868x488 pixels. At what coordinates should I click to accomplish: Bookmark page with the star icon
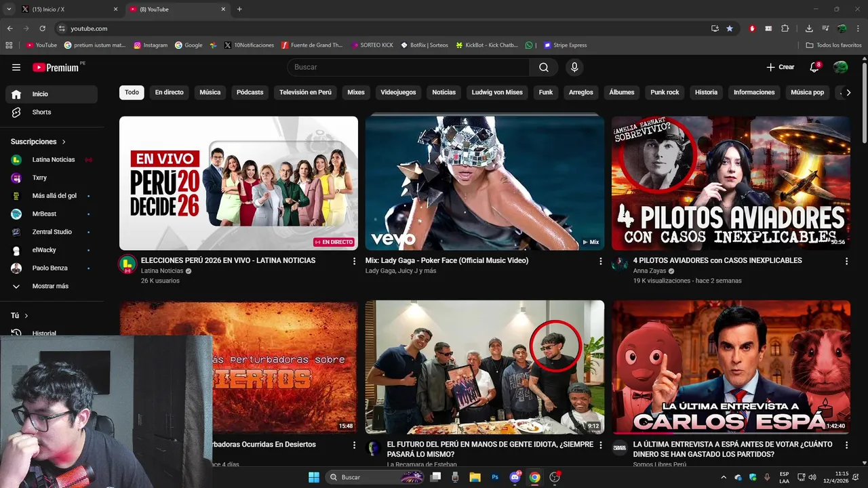coord(730,28)
